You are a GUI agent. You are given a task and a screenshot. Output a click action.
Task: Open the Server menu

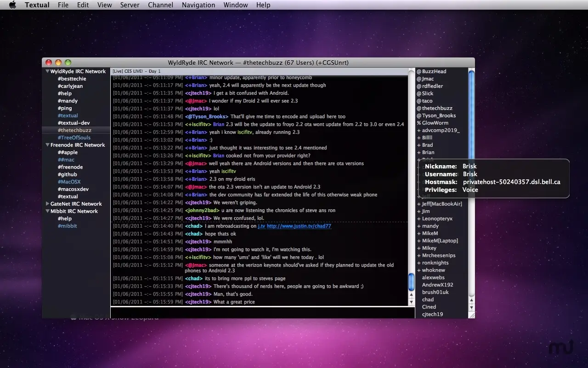point(130,5)
